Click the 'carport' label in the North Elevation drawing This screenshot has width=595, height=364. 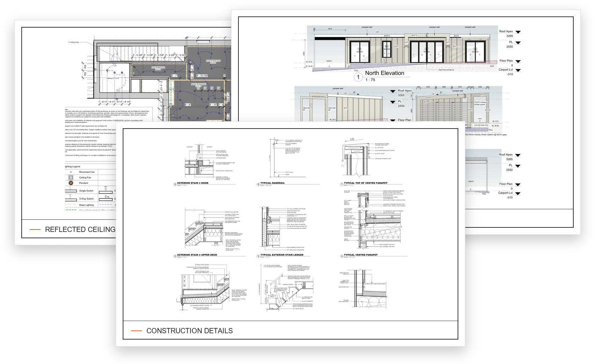pos(329,61)
